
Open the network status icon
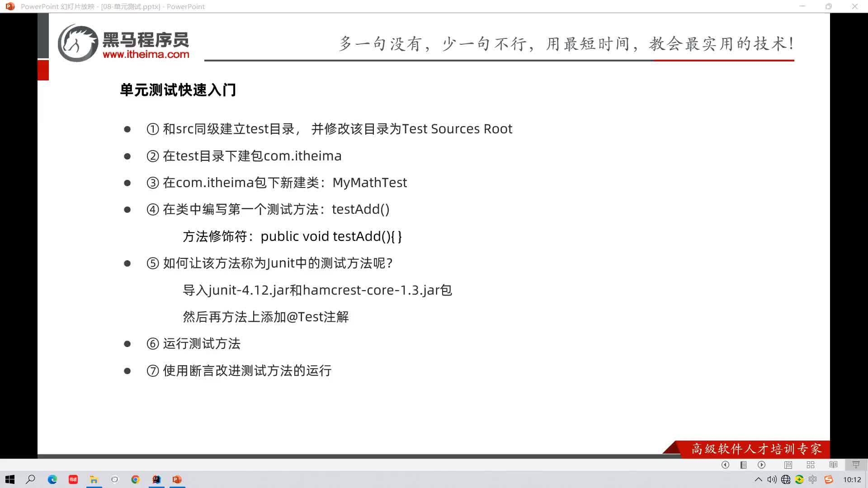[786, 479]
